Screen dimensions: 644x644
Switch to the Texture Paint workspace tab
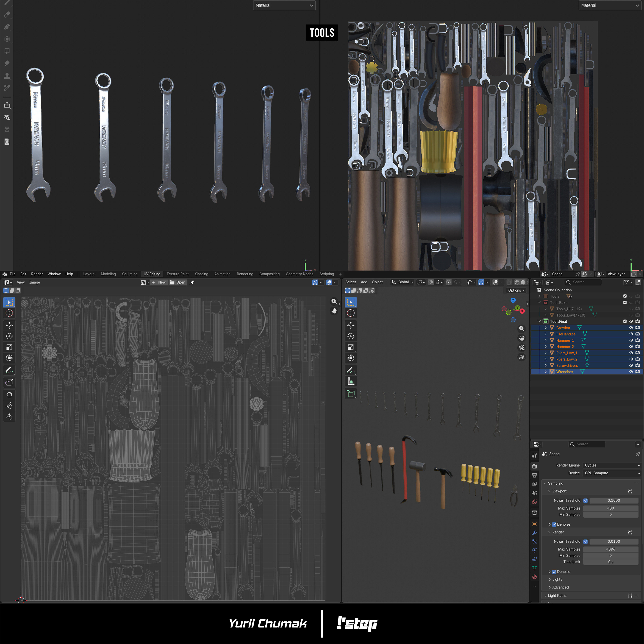pyautogui.click(x=177, y=274)
